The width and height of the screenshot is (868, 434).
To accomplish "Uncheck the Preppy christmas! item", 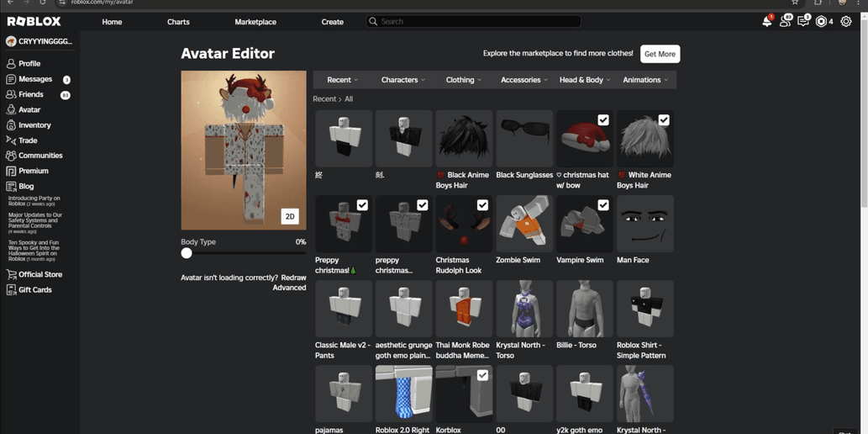I will (x=362, y=205).
